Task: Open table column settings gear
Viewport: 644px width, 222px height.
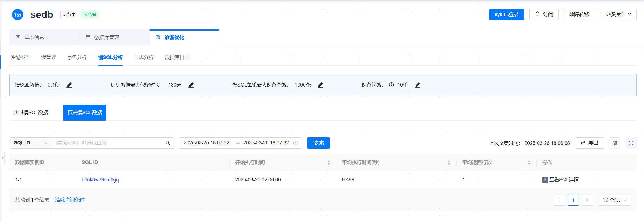Action: point(615,143)
